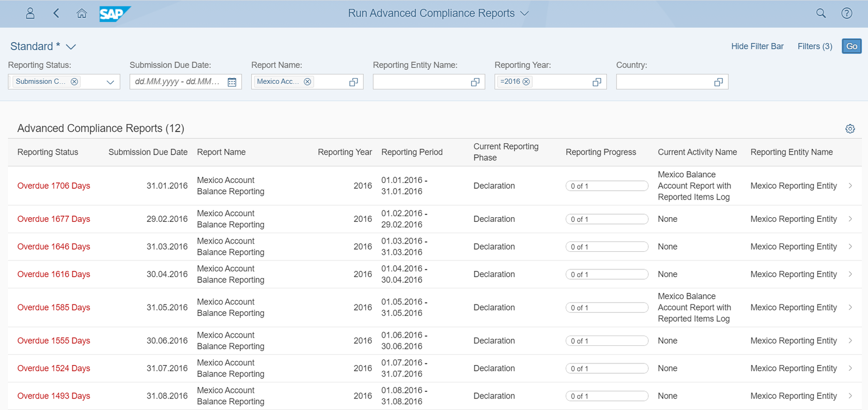Select the Overdue 1585 Days status text
This screenshot has width=868, height=410.
(x=54, y=307)
